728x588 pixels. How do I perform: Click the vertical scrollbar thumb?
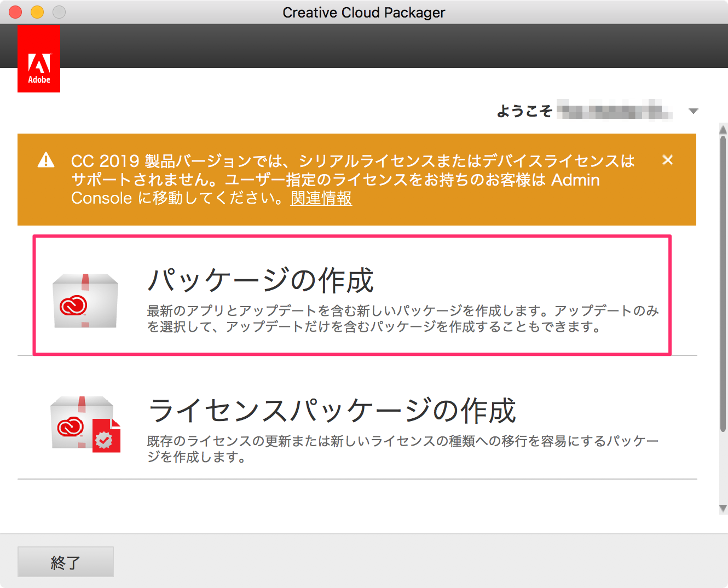(x=723, y=284)
